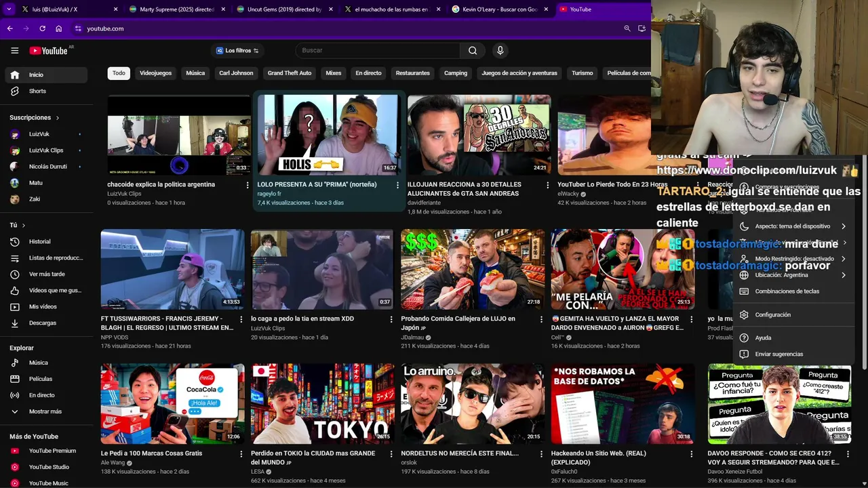Open Mis vídeos in the sidebar
This screenshot has height=488, width=868.
pos(46,306)
